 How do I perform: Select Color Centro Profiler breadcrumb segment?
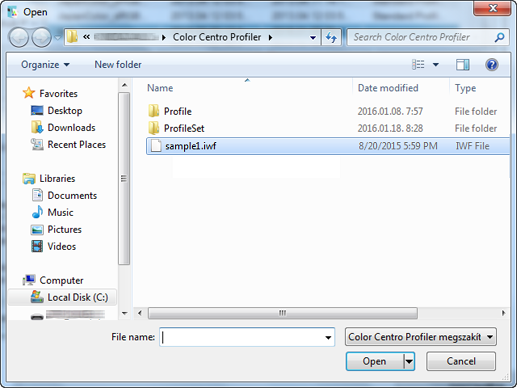(x=217, y=37)
